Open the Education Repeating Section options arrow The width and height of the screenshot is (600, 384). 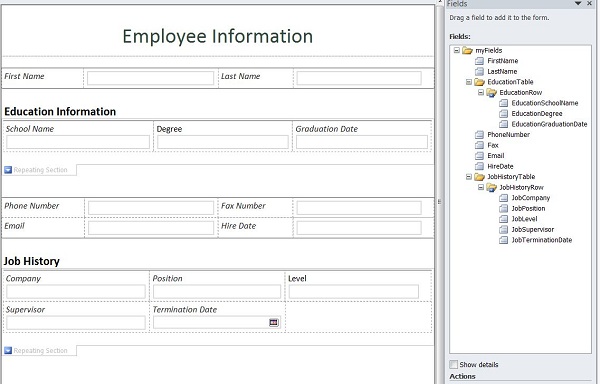[8, 169]
